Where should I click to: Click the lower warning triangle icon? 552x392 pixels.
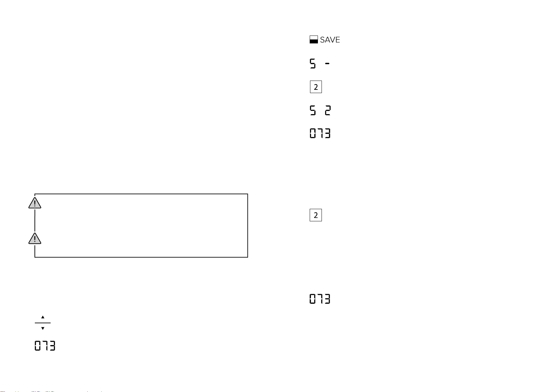[35, 238]
